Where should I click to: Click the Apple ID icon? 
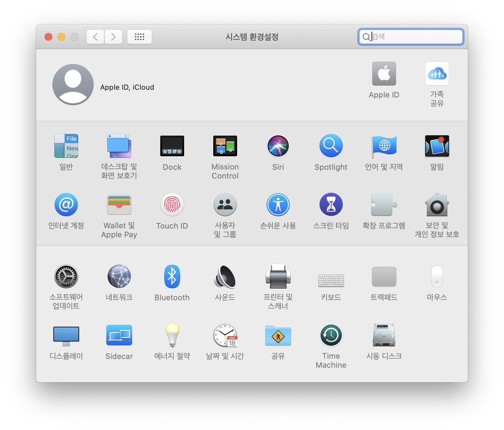(x=384, y=74)
